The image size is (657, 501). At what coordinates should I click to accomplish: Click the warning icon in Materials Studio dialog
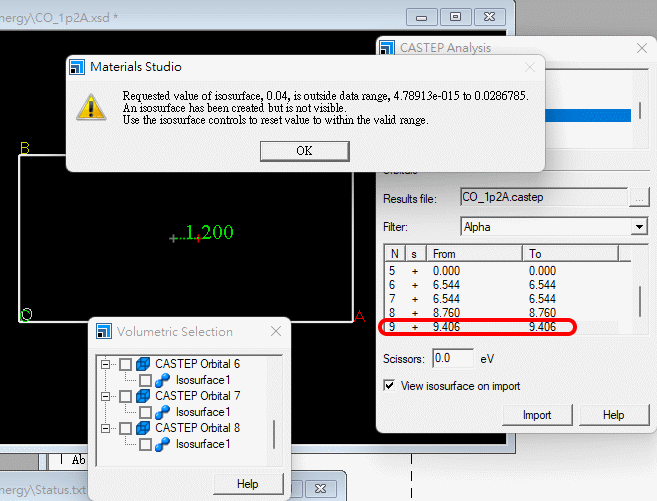(91, 107)
